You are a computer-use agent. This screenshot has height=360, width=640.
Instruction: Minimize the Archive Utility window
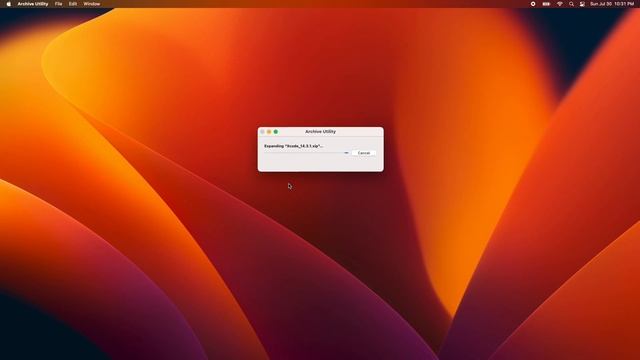pyautogui.click(x=269, y=131)
